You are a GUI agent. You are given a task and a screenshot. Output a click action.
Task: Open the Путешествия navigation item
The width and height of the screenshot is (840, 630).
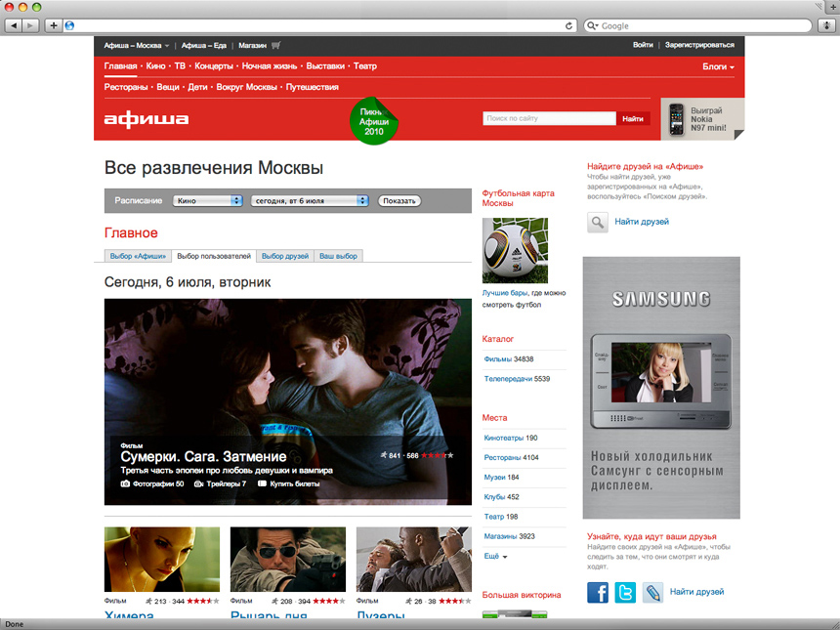[x=313, y=87]
